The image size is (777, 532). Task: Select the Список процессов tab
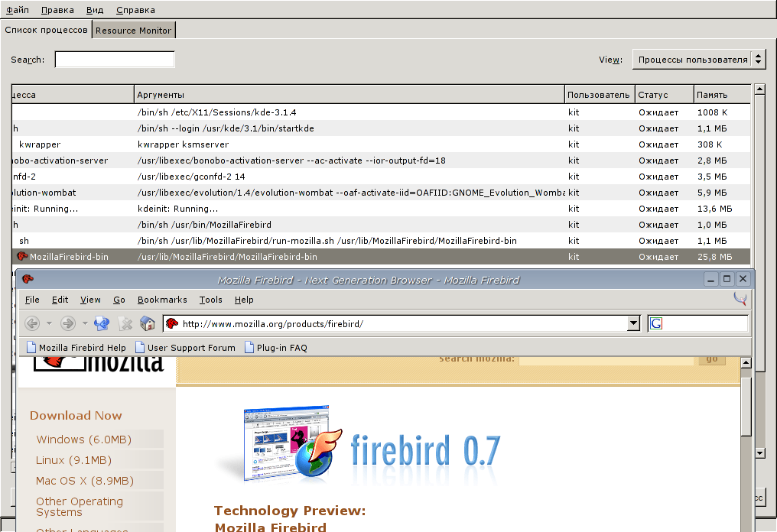46,30
